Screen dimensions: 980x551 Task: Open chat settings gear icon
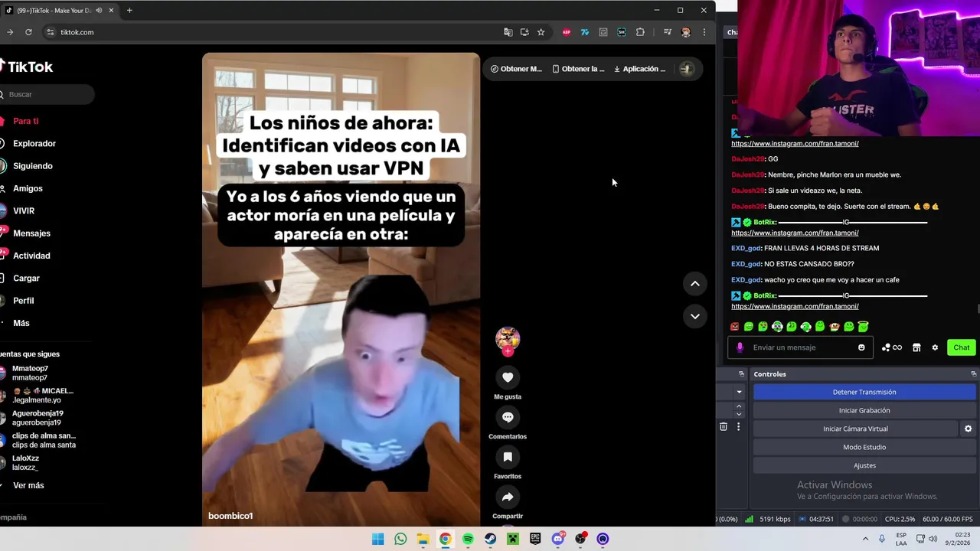[935, 347]
